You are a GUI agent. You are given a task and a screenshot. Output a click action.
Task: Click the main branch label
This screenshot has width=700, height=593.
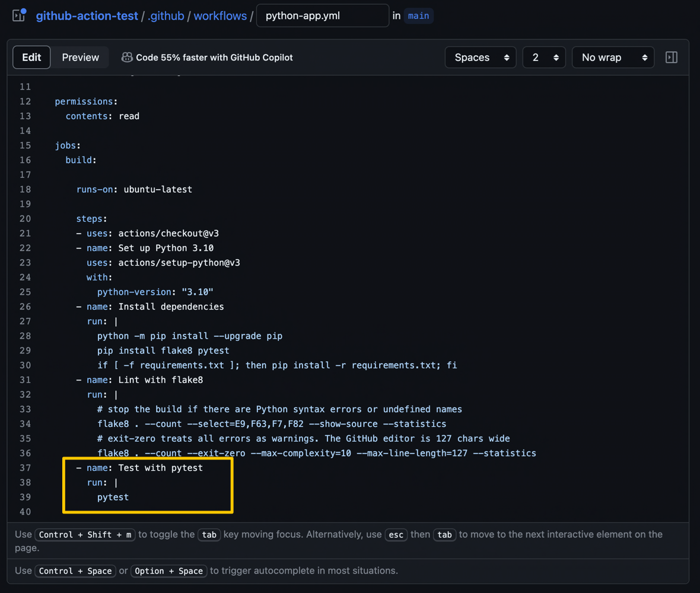coord(418,16)
